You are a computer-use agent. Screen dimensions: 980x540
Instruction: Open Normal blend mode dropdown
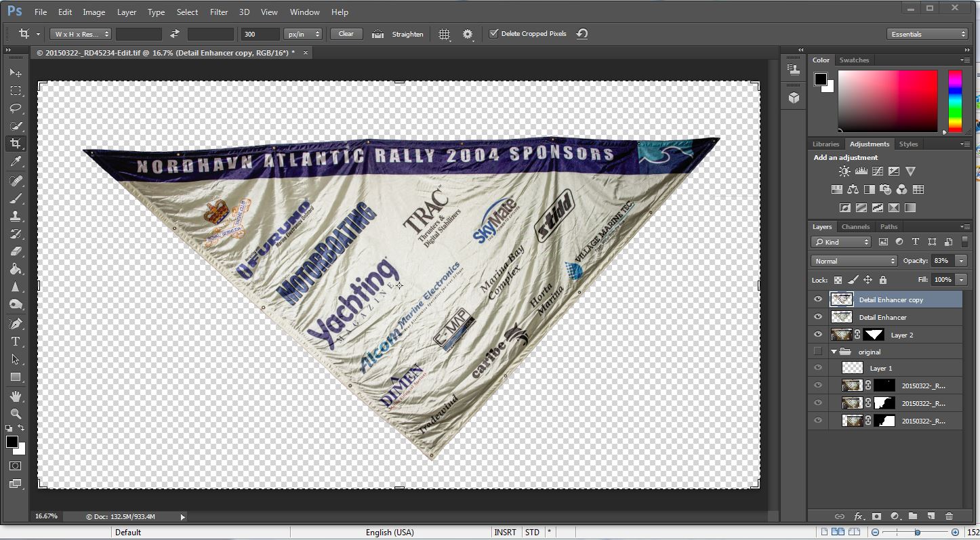click(854, 261)
